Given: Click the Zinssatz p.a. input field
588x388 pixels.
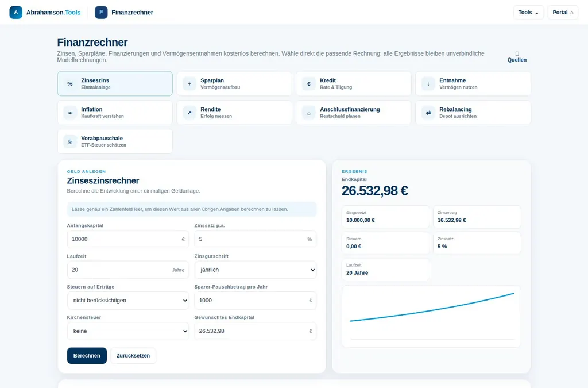Looking at the screenshot, I should pos(256,239).
